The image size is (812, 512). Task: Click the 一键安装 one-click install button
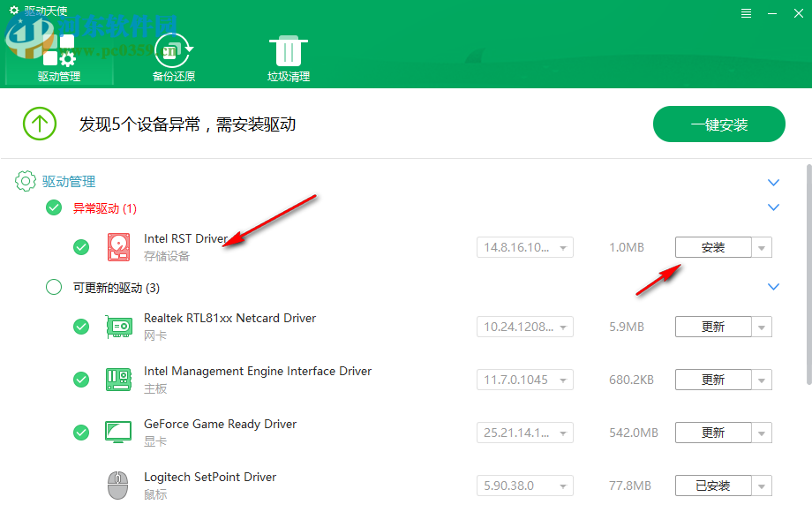click(x=718, y=124)
